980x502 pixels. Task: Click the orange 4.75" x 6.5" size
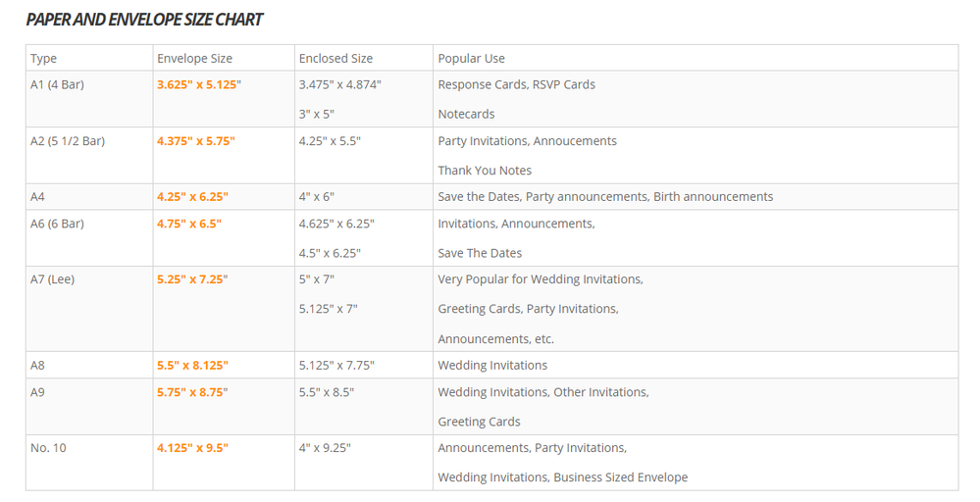[x=188, y=224]
